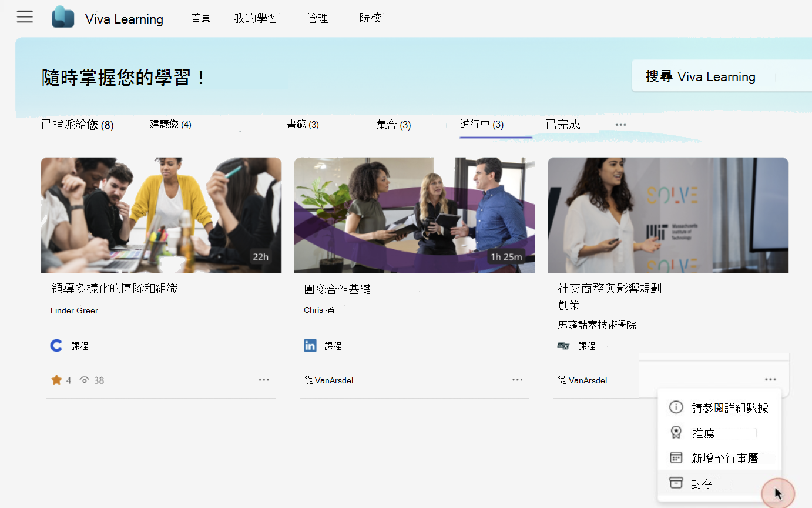This screenshot has width=812, height=508.
Task: Expand more tabs with the ellipsis
Action: [620, 125]
